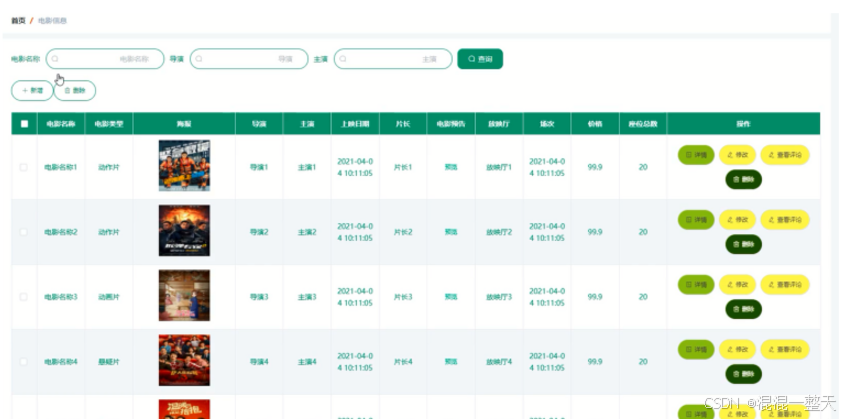This screenshot has height=419, width=848.
Task: Click the magnifier icon in 主演 input
Action: click(343, 59)
